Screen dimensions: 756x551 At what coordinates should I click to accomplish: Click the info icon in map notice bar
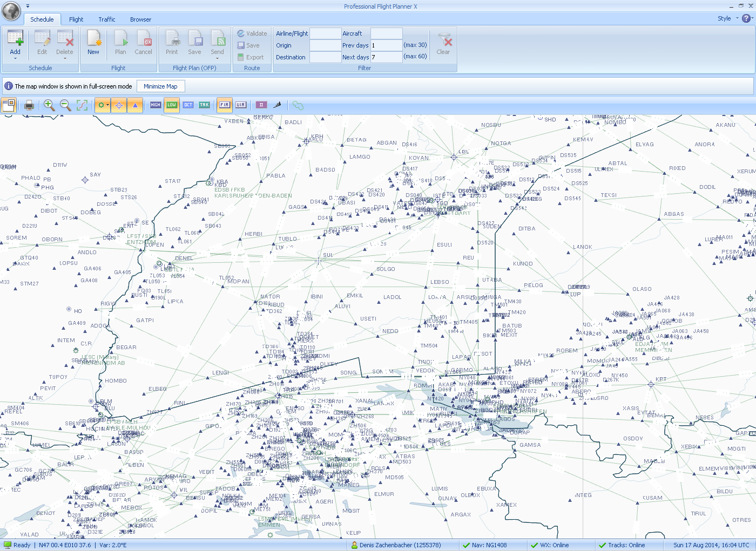pyautogui.click(x=9, y=86)
